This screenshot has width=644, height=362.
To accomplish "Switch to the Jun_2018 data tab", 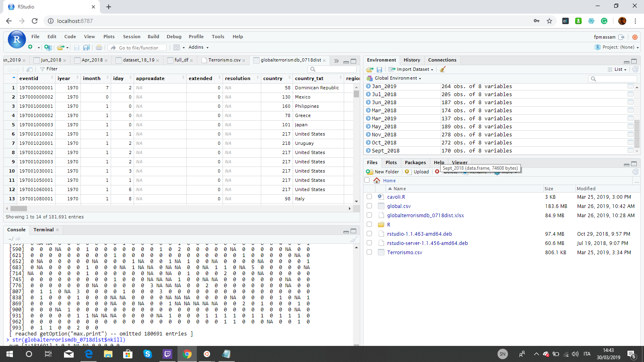I will tap(51, 60).
